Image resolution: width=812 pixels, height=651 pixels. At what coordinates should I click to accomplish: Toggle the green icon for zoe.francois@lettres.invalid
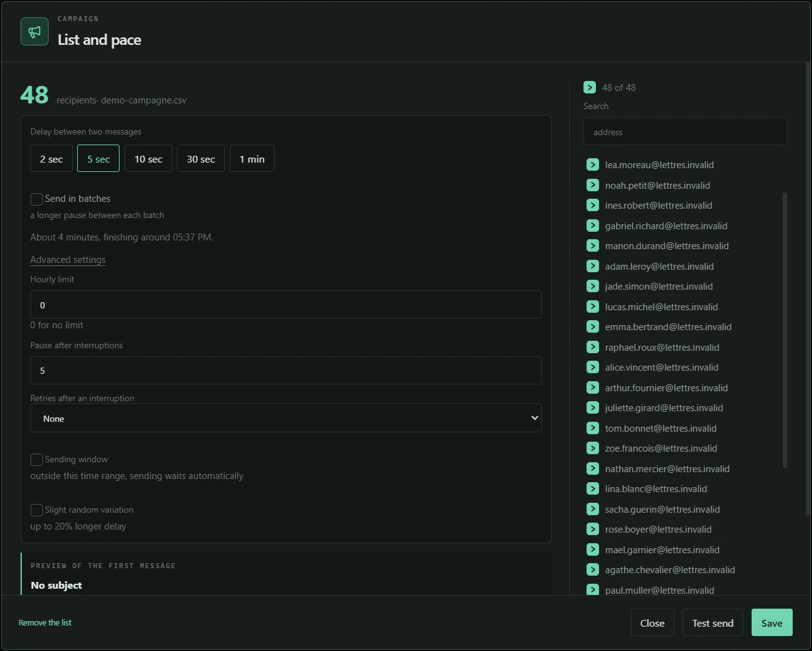tap(593, 448)
